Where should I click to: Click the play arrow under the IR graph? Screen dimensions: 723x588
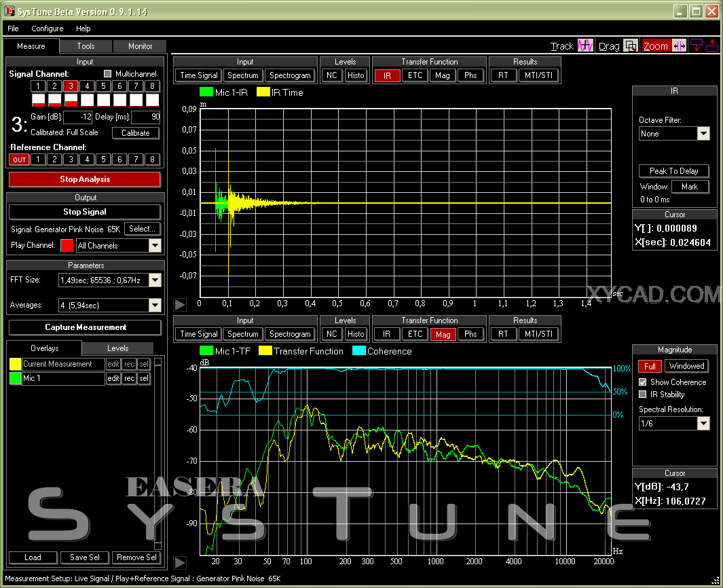click(180, 304)
